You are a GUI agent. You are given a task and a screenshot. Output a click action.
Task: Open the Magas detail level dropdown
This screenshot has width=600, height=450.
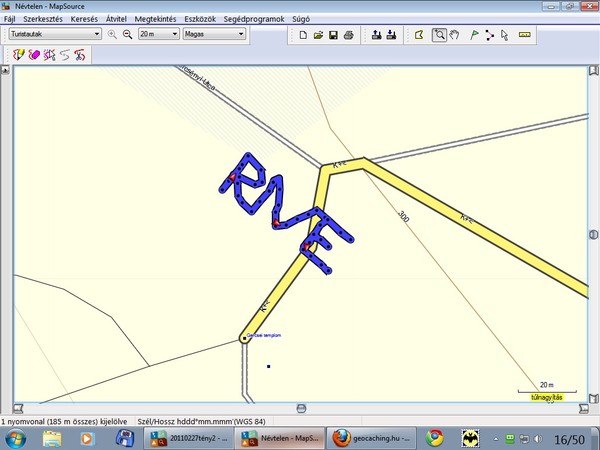pos(240,34)
